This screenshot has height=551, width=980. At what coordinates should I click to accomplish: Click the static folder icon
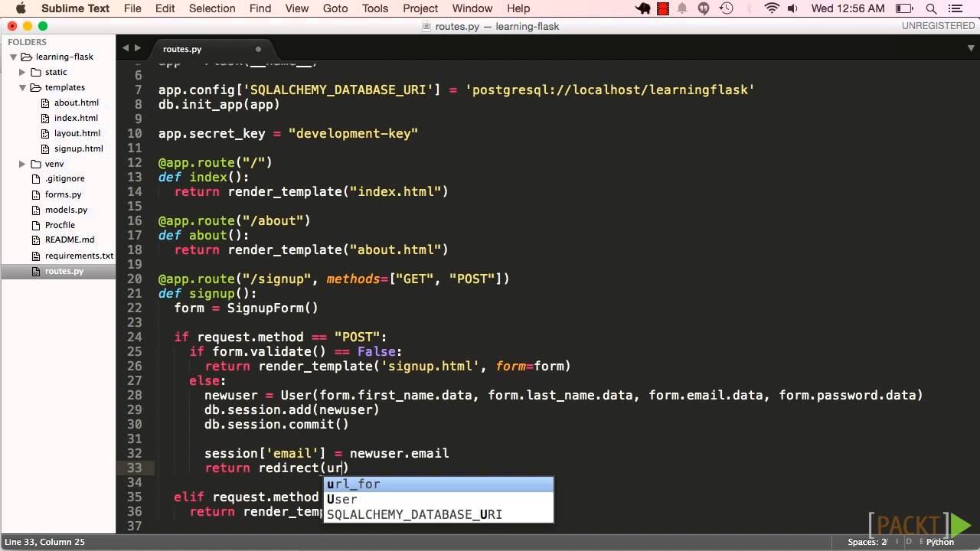36,72
